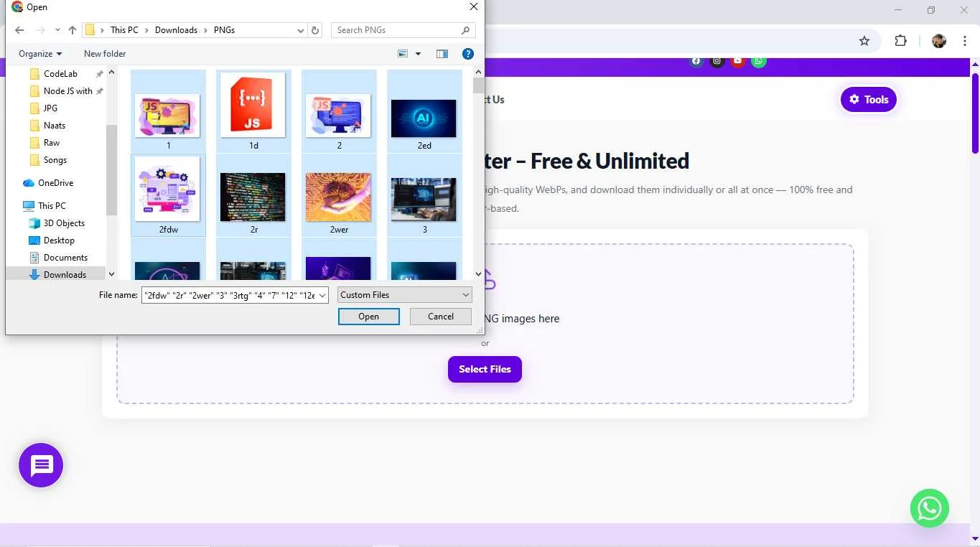Bookmark the page with star icon
Viewport: 980px width, 547px height.
pyautogui.click(x=864, y=41)
